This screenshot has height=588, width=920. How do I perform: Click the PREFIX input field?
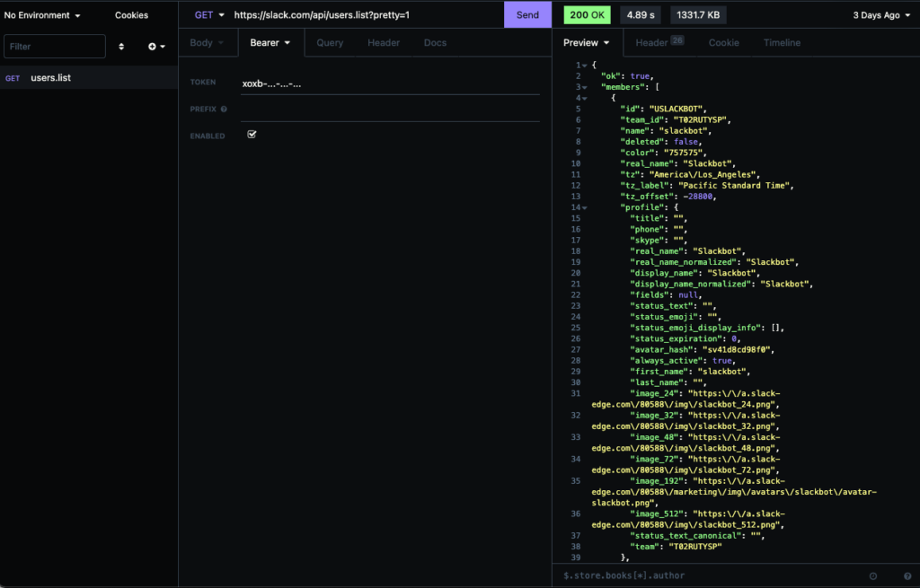pos(390,110)
